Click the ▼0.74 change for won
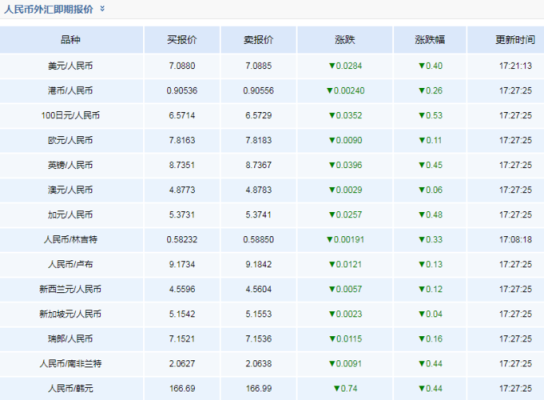Screen dimensions: 544x400 click(x=345, y=388)
